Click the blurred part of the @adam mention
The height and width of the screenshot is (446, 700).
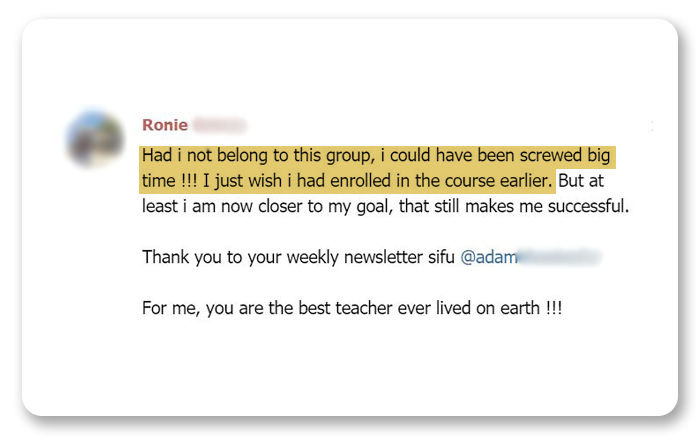click(559, 257)
